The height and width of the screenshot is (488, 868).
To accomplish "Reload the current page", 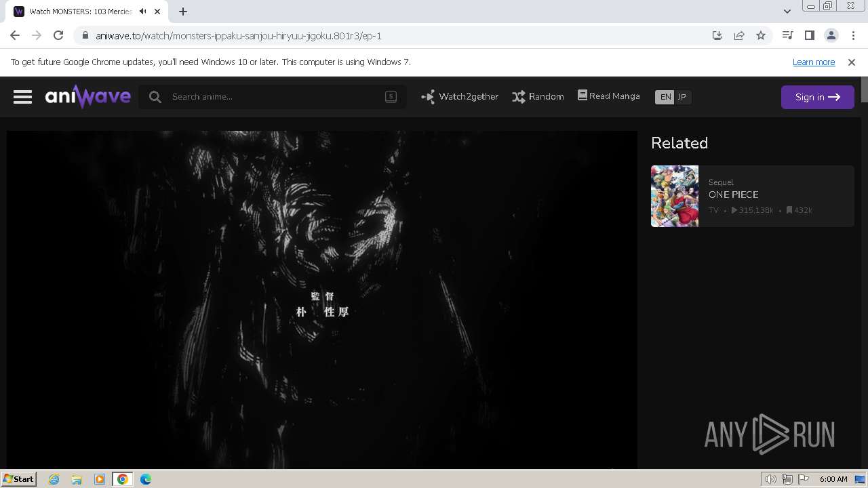I will point(58,35).
